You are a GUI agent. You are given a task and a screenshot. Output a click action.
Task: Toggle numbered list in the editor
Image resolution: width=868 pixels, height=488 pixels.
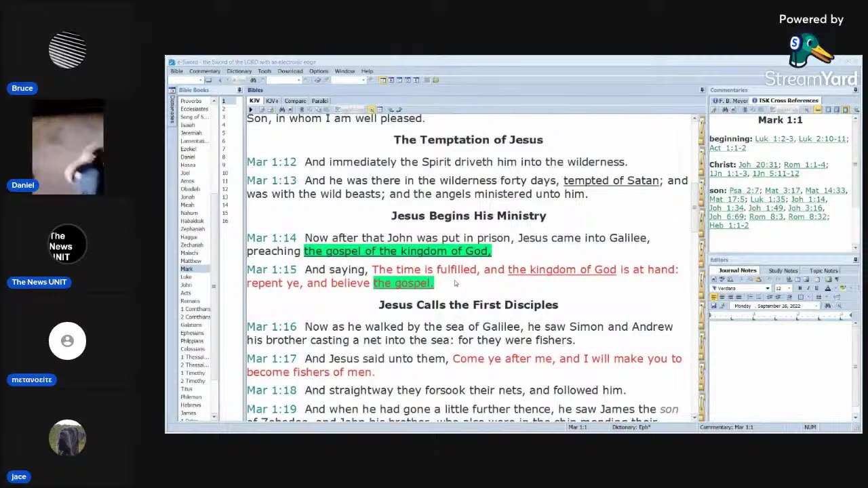[749, 297]
